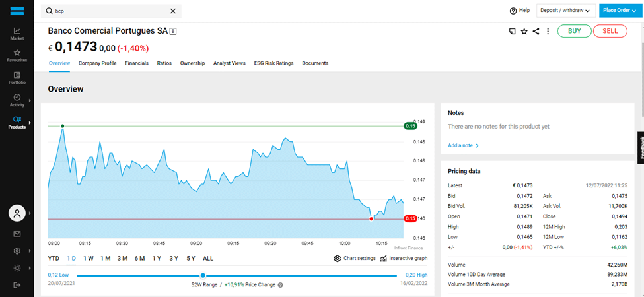The width and height of the screenshot is (644, 297).
Task: Click the 0,12 Low range label
Action: (58, 275)
